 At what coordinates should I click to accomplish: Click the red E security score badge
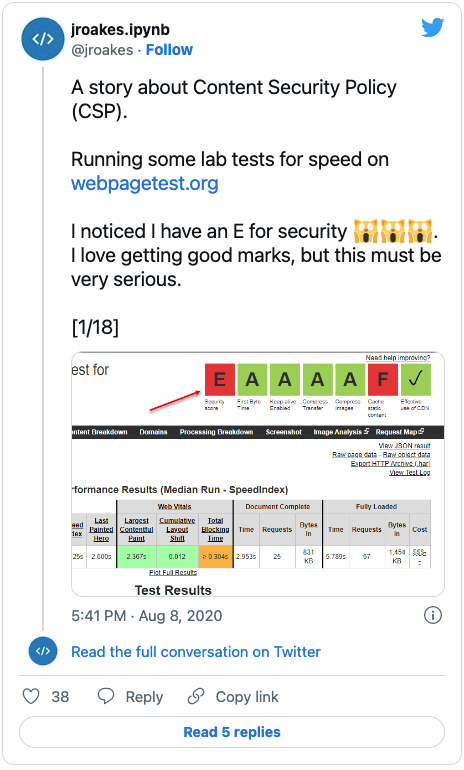pyautogui.click(x=219, y=379)
